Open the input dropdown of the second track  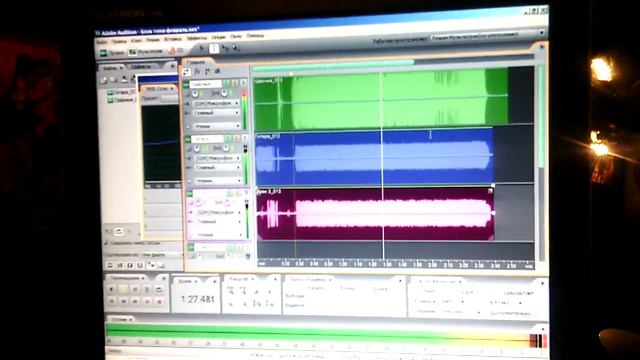pyautogui.click(x=218, y=158)
